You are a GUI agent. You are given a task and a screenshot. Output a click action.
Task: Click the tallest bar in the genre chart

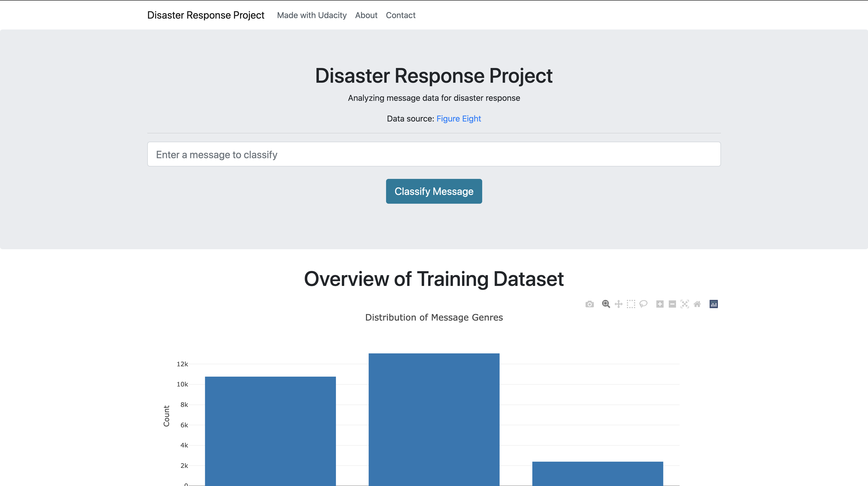coord(434,421)
